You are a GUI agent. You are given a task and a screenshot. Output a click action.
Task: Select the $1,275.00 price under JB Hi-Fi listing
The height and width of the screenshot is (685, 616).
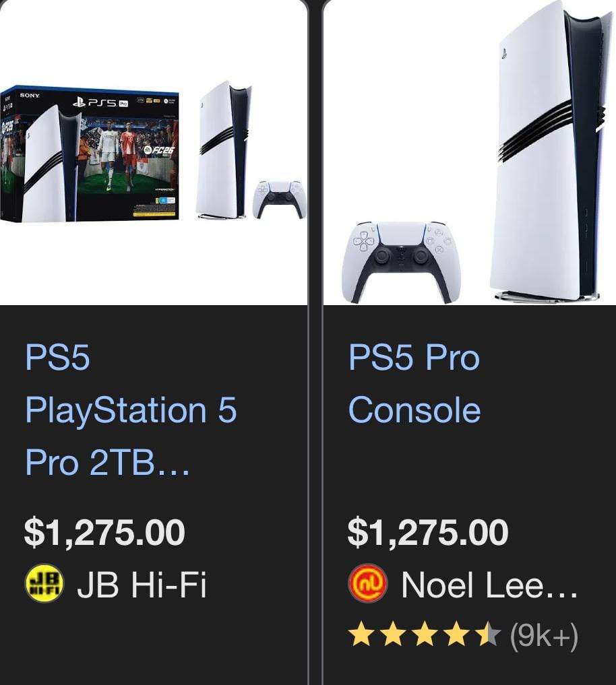[x=104, y=532]
